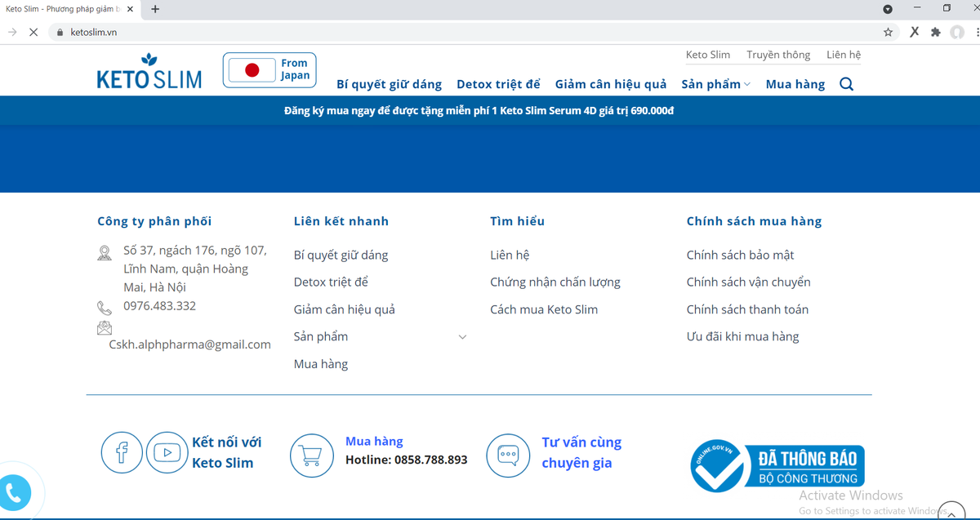Open Detox triệt để menu item

point(498,84)
